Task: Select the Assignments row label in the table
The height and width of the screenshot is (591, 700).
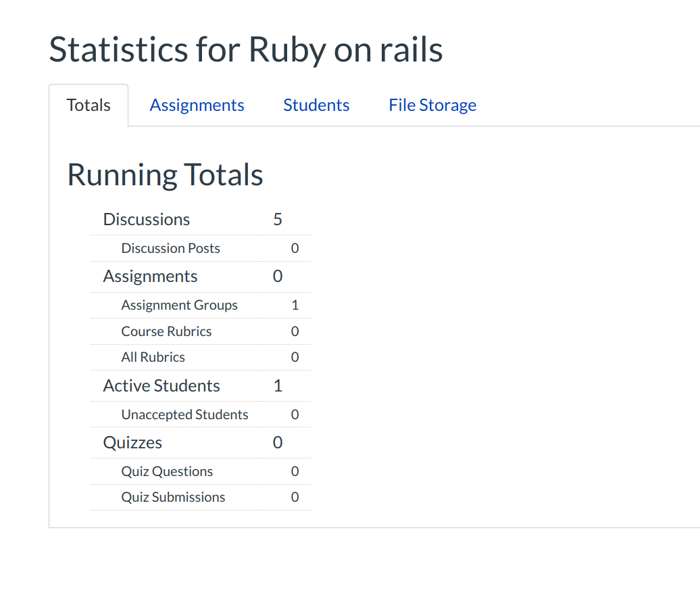Action: 150,277
